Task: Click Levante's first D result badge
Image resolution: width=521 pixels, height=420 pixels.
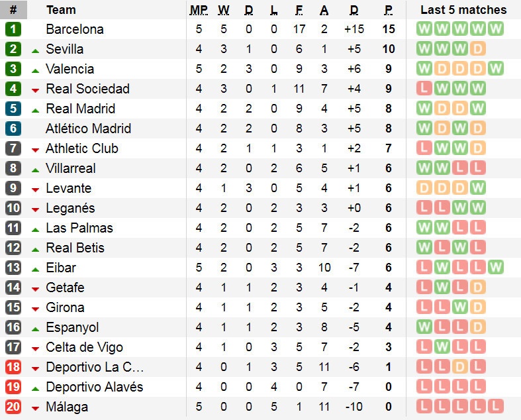Action: click(424, 188)
